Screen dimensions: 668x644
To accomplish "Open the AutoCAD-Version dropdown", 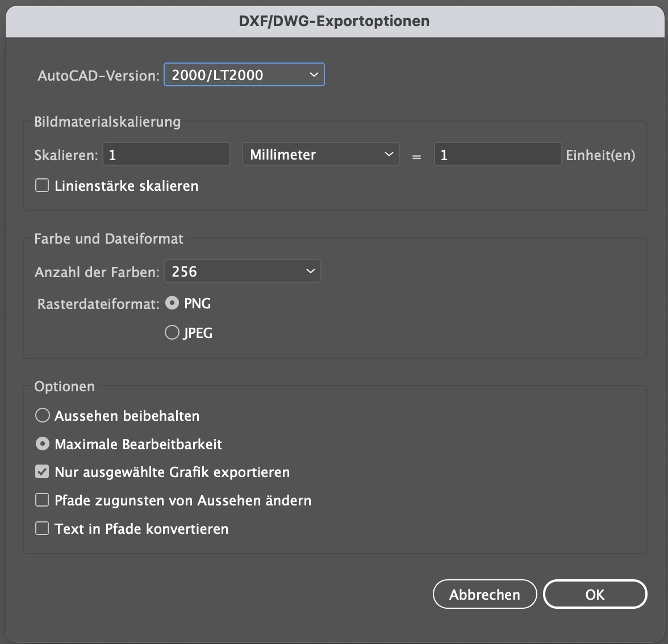I will 244,75.
